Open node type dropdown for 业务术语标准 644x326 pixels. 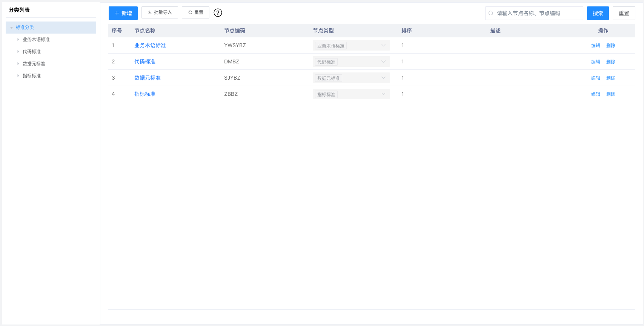pos(351,46)
